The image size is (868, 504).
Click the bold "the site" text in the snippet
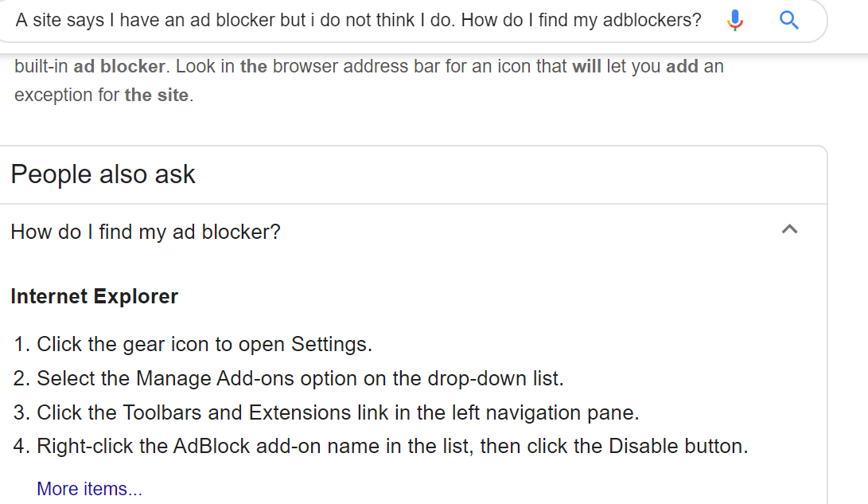pos(156,95)
